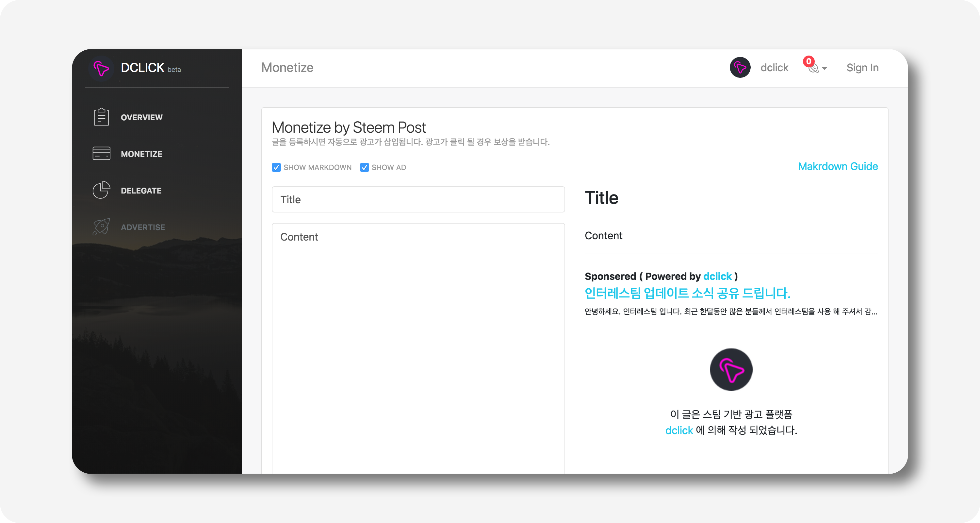This screenshot has height=523, width=980.
Task: Open the sponsored Korean ad headline link
Action: [x=687, y=293]
